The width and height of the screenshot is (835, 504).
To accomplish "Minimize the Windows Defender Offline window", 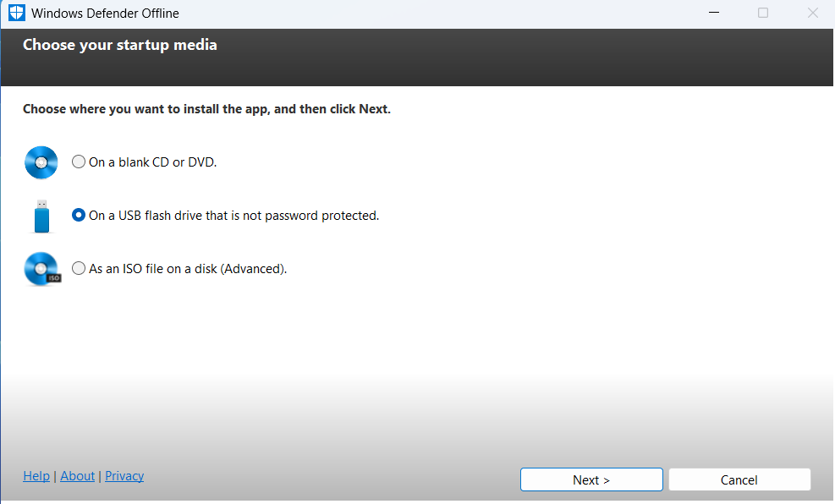I will (713, 14).
